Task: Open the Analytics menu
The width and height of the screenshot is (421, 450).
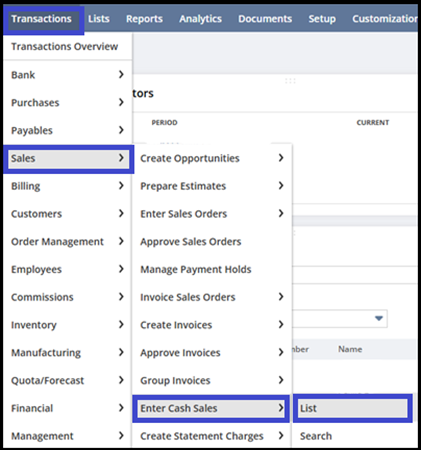Action: pyautogui.click(x=200, y=19)
